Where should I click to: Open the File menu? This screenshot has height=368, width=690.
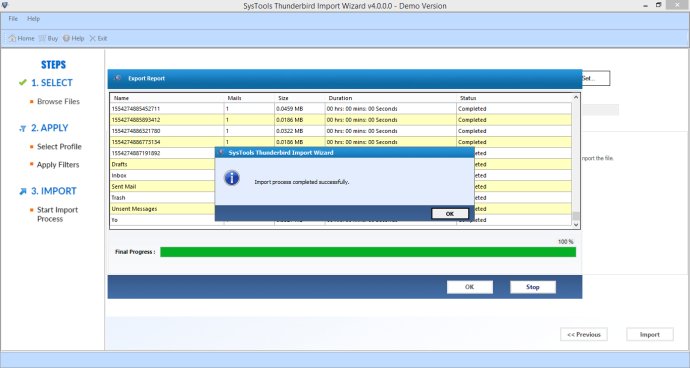click(x=13, y=19)
